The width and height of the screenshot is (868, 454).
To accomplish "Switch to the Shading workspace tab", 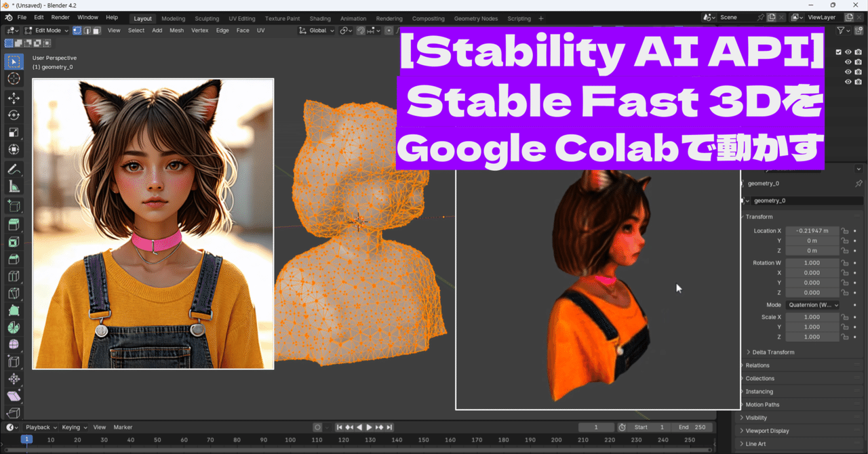I will (x=319, y=18).
